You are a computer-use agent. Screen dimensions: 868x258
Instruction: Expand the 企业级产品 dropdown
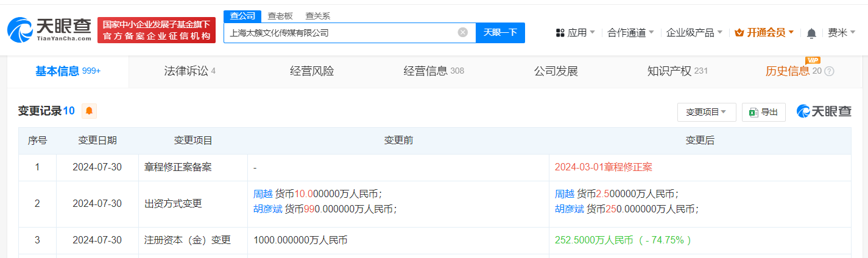pos(694,33)
